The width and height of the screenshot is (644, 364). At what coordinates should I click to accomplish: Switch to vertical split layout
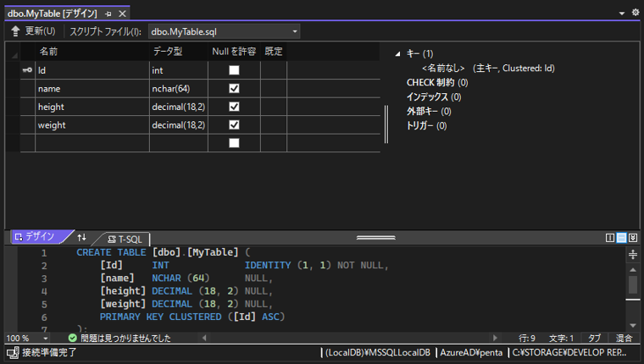tap(610, 238)
